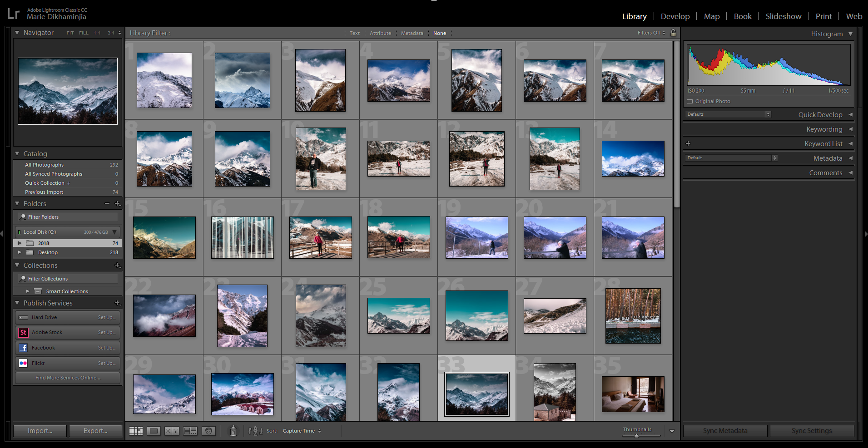The height and width of the screenshot is (448, 868).
Task: Open the Sort by Capture Time dropdown
Action: (x=302, y=431)
